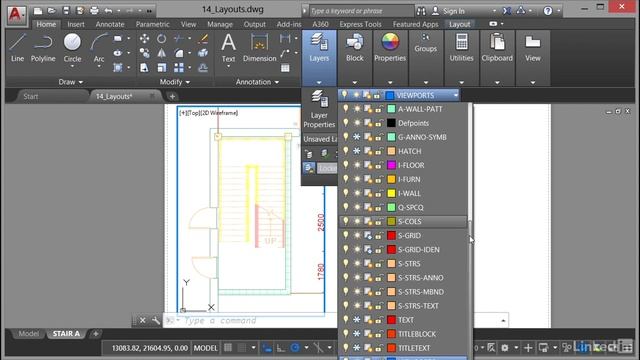Open the Layer Properties manager
Viewport: 640px width, 360px height.
(x=319, y=109)
